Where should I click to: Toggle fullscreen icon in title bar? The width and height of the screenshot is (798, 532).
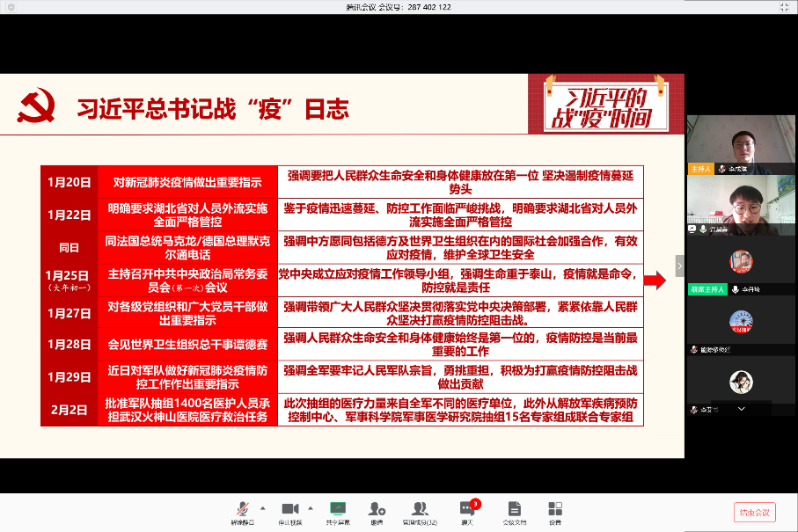tap(784, 7)
